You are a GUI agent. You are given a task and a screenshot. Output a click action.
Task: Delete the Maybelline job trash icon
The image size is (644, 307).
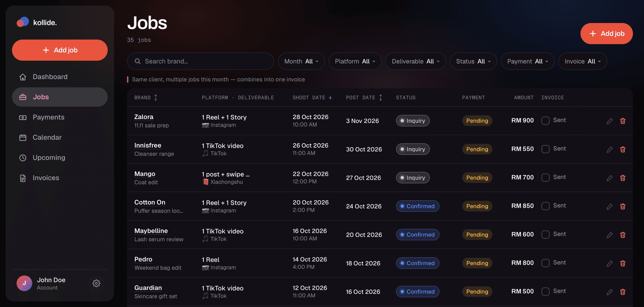(623, 235)
